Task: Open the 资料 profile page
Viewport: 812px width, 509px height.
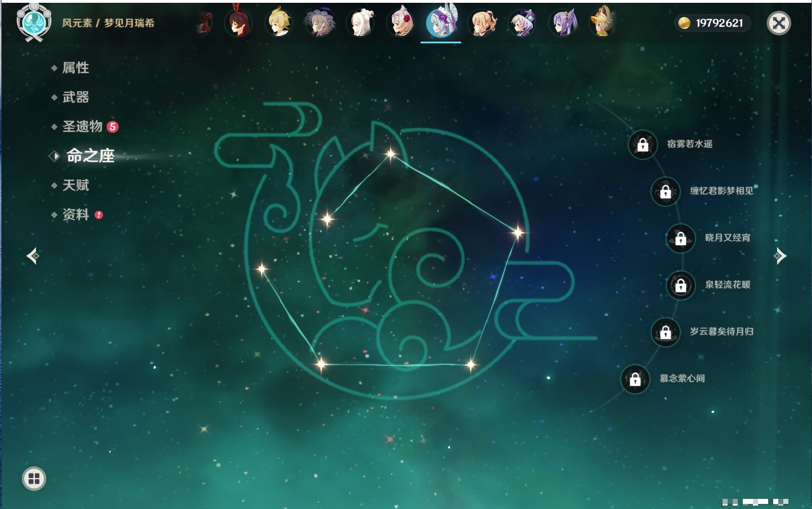Action: [75, 214]
